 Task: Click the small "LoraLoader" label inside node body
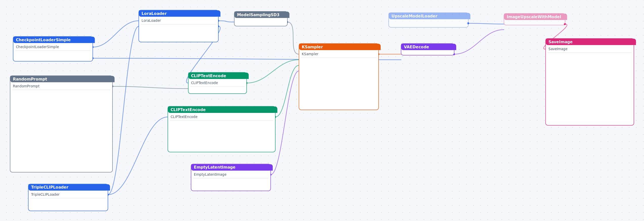(151, 21)
